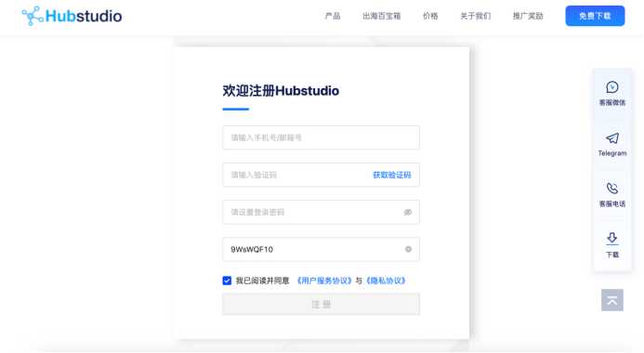
Task: Open the 关于我们 menu
Action: 475,16
